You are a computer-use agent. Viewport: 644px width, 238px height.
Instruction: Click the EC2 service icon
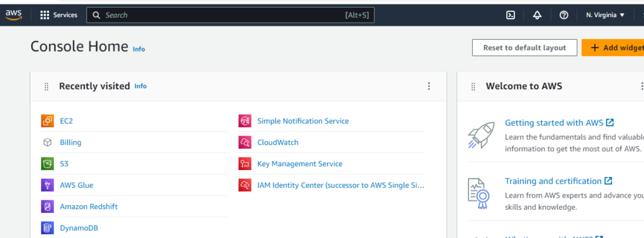tap(48, 121)
